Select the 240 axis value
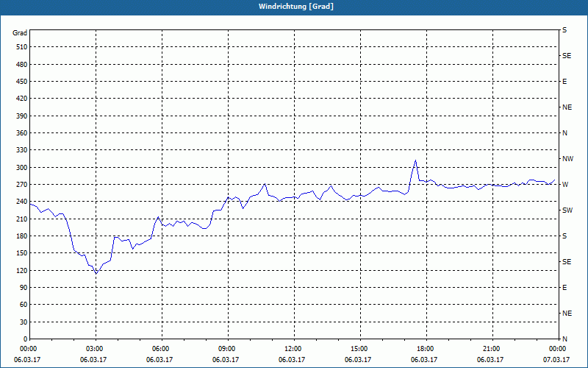Viewport: 588px width, 368px height. (x=22, y=201)
